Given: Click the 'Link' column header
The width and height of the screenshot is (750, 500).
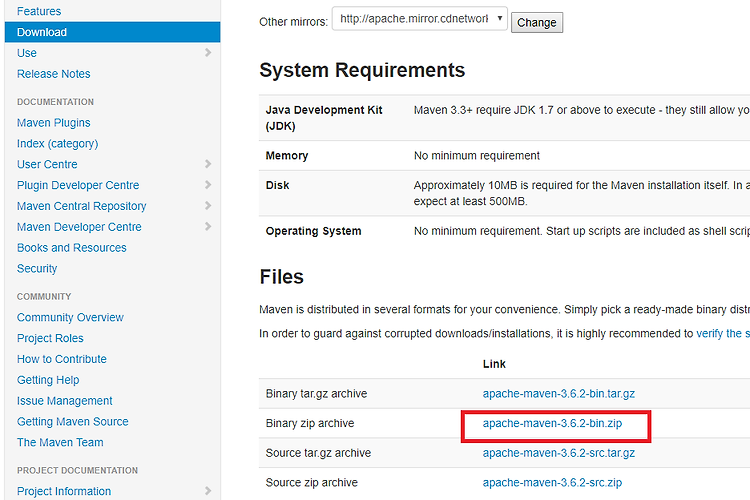Looking at the screenshot, I should click(494, 364).
